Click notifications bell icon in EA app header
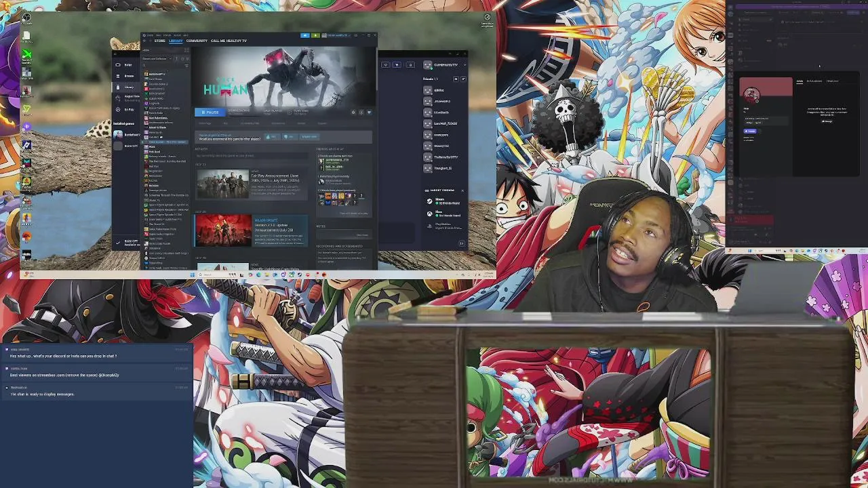This screenshot has height=488, width=868. [x=410, y=65]
